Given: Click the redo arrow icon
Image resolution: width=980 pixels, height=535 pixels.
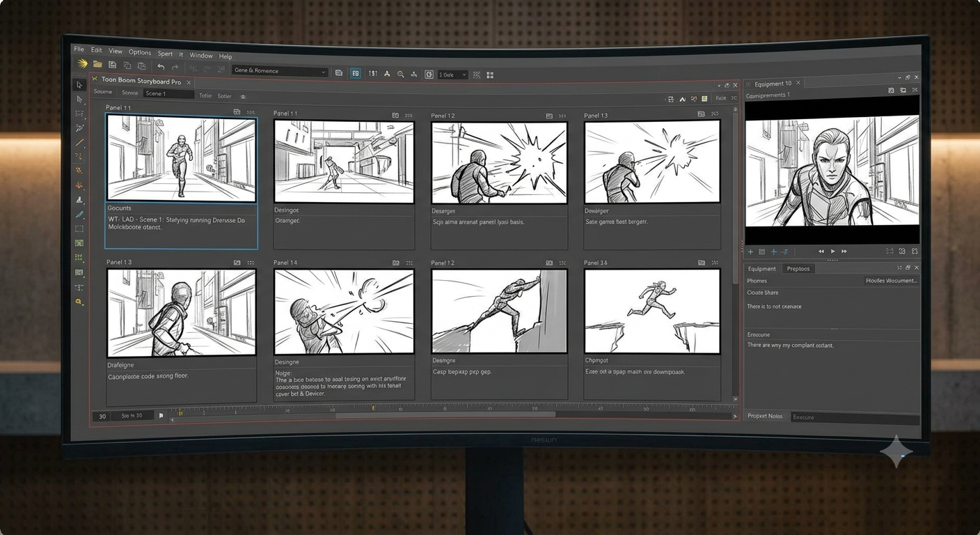Looking at the screenshot, I should pyautogui.click(x=175, y=68).
